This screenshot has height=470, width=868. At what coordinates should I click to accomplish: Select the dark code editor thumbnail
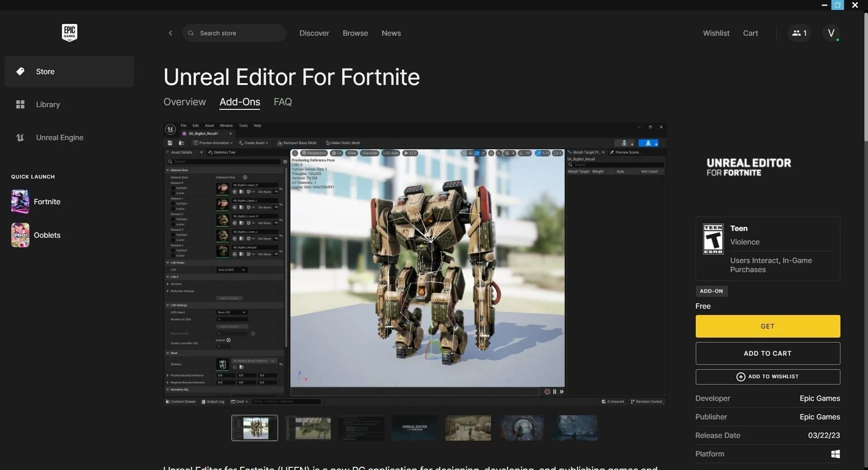361,428
